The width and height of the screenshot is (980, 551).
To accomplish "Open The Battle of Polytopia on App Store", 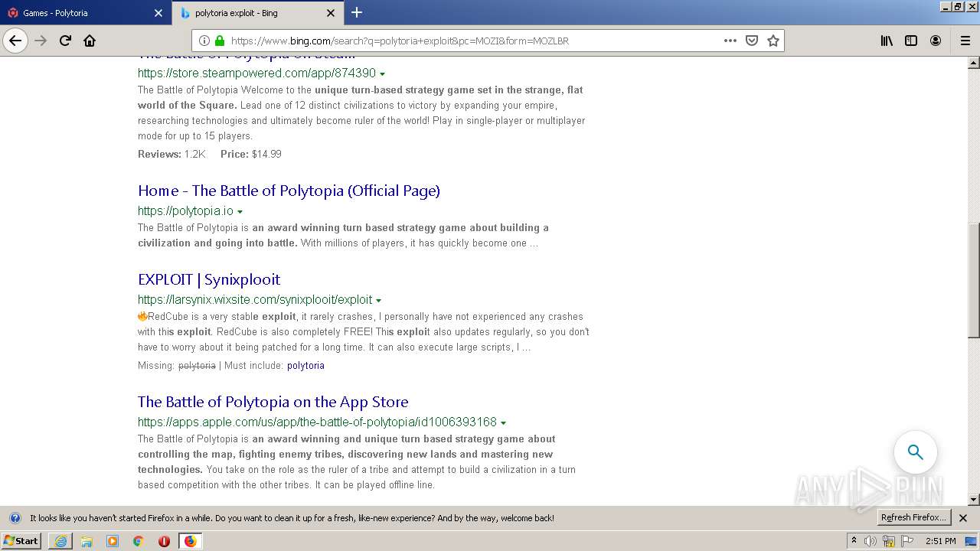I will (x=273, y=402).
